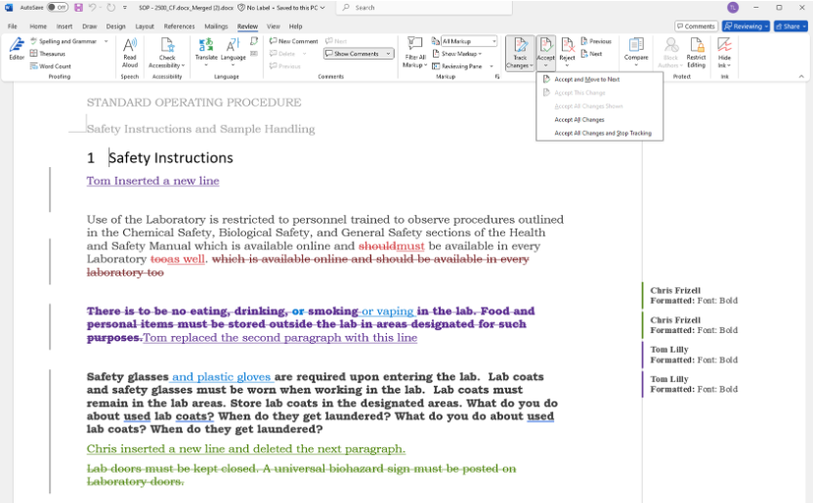Toggle the AutoSave switch
The width and height of the screenshot is (813, 504).
click(58, 7)
